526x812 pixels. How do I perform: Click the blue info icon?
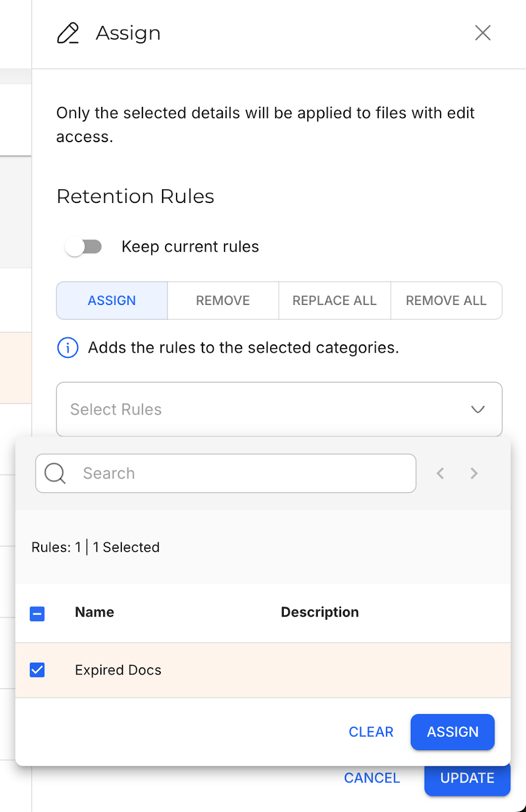click(68, 348)
